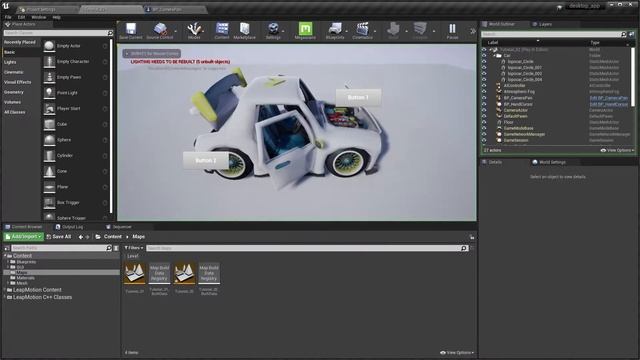
Task: Open the Content toolbar icon
Action: (222, 29)
